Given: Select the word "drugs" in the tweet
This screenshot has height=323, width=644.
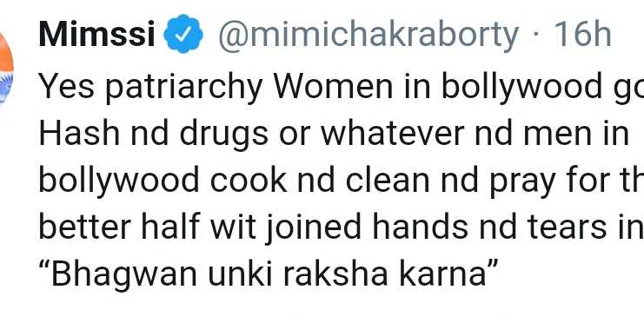Looking at the screenshot, I should tap(224, 135).
